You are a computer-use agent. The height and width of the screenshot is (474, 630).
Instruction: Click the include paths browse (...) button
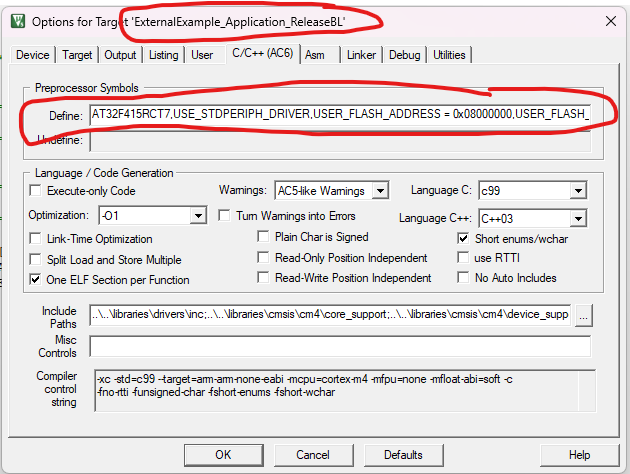point(584,316)
